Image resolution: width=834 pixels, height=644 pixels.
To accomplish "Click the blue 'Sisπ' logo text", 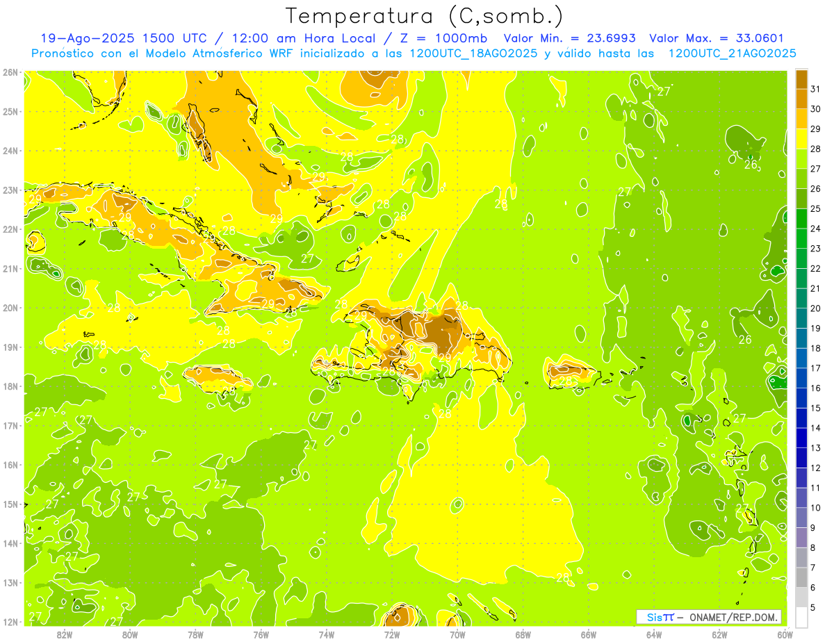I will click(x=660, y=617).
